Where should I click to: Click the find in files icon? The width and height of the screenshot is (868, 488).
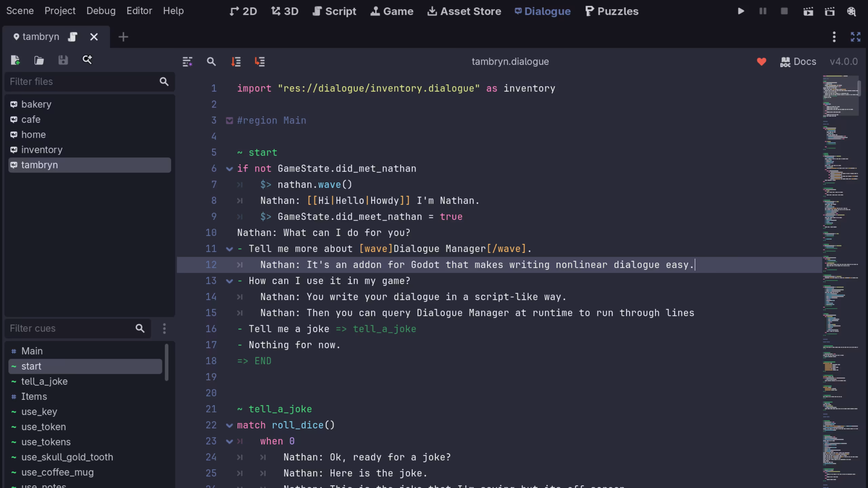coord(87,60)
